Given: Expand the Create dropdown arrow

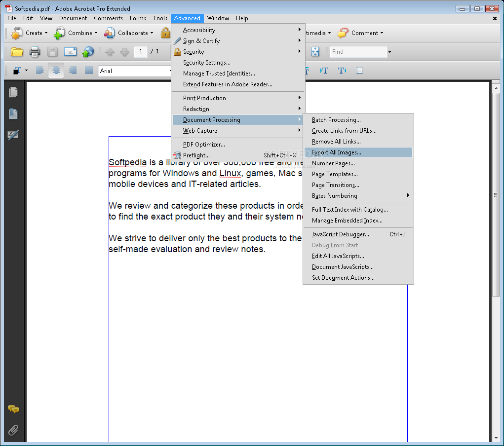Looking at the screenshot, I should tap(46, 33).
